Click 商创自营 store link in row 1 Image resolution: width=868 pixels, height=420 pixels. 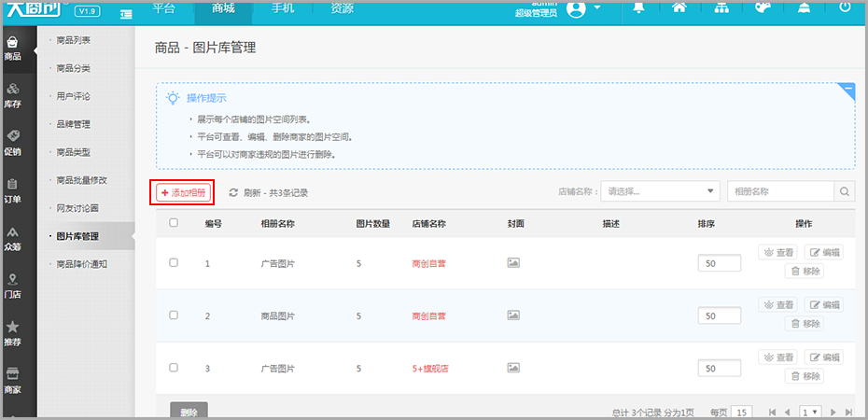coord(429,264)
